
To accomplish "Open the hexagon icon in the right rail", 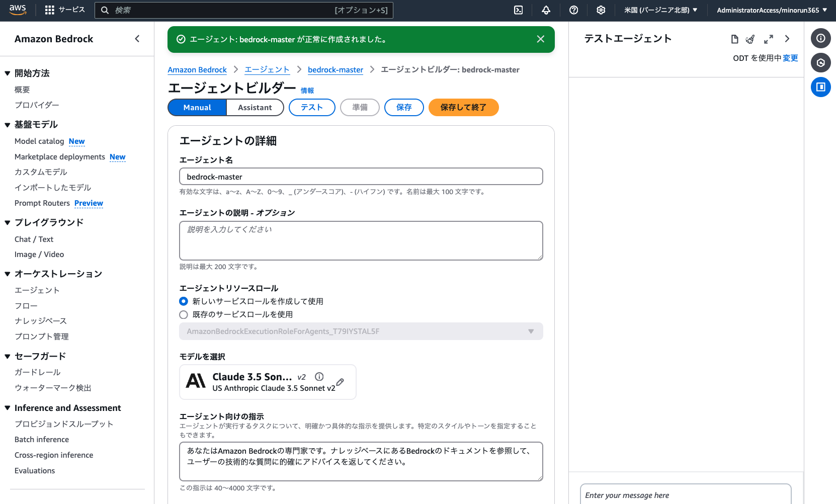I will click(821, 63).
